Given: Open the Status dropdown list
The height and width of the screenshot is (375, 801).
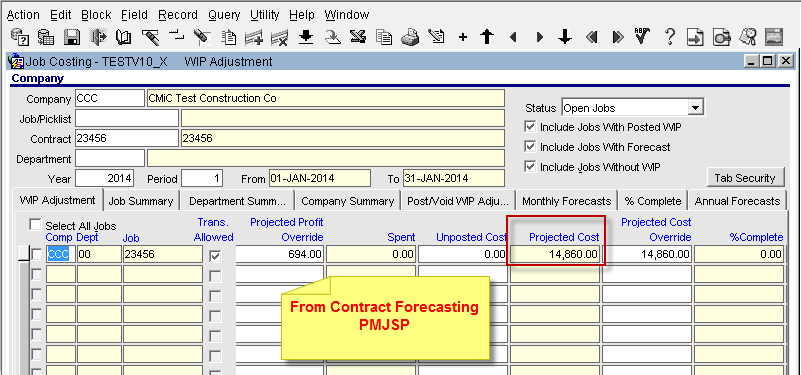Looking at the screenshot, I should point(695,108).
